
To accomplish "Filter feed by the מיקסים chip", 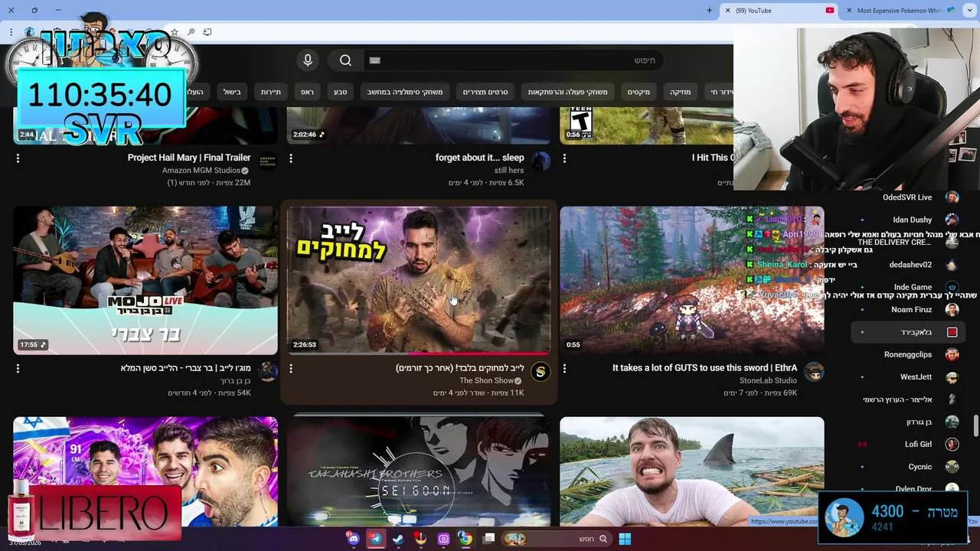I will [639, 92].
